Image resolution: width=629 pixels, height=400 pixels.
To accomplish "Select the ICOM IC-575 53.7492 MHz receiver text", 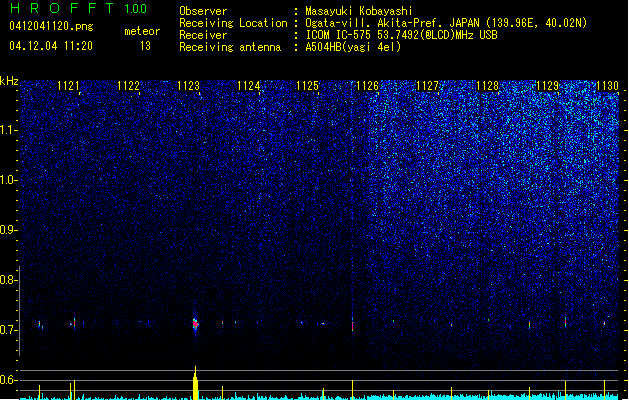I will tap(401, 35).
